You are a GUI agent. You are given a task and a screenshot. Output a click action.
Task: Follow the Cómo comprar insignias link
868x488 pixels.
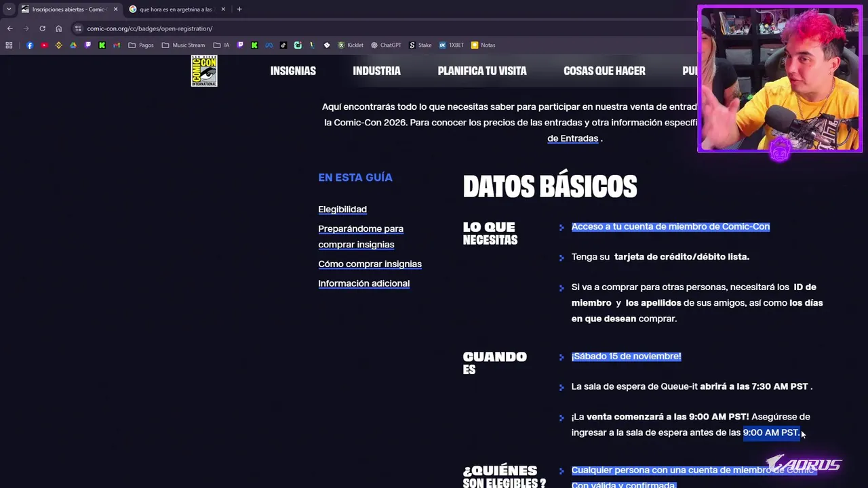tap(370, 264)
